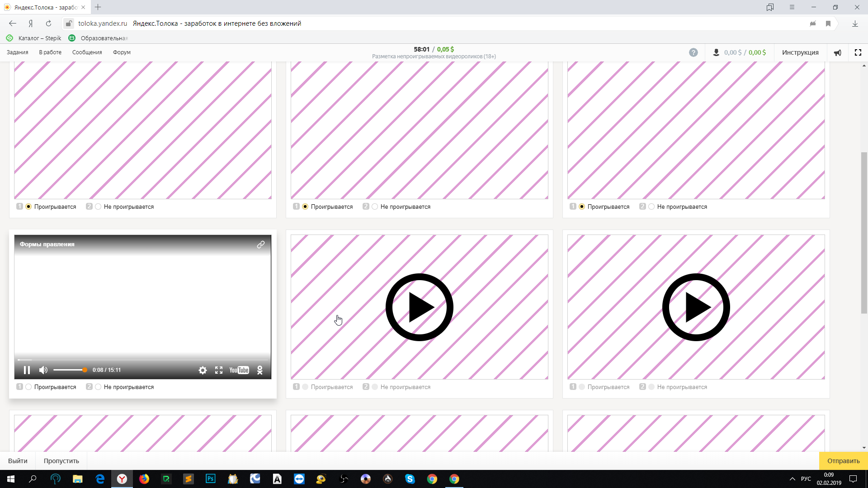Toggle fullscreen mode in Toloka header
Image resolution: width=868 pixels, height=488 pixels.
858,52
